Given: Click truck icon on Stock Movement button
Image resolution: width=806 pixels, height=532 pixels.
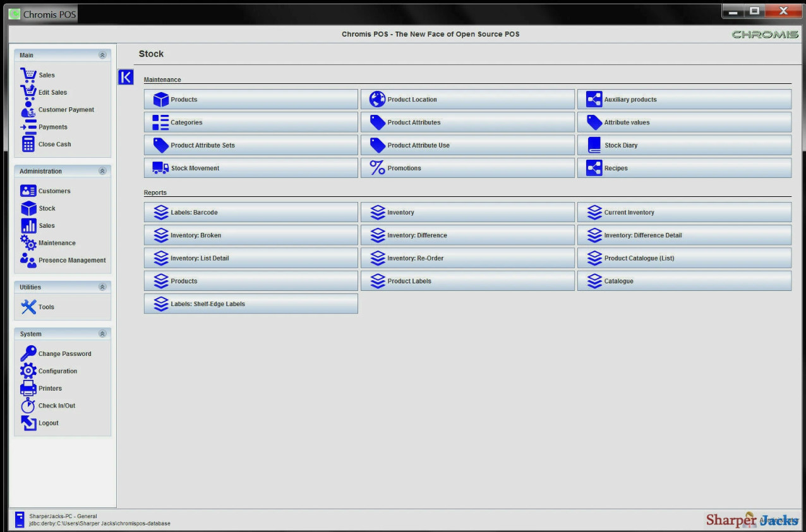Looking at the screenshot, I should (x=161, y=168).
